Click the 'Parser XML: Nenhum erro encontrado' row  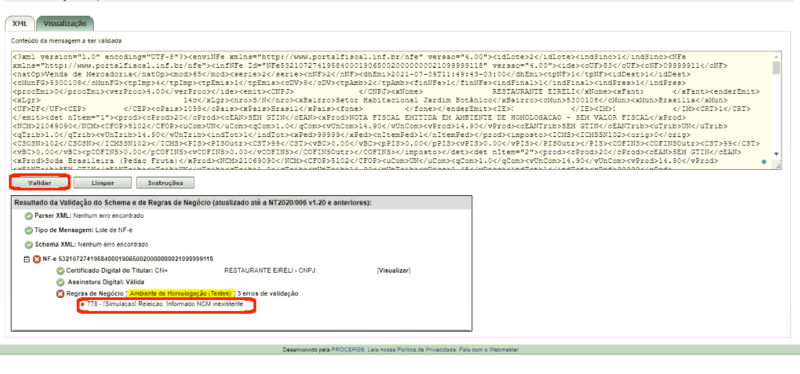click(89, 216)
